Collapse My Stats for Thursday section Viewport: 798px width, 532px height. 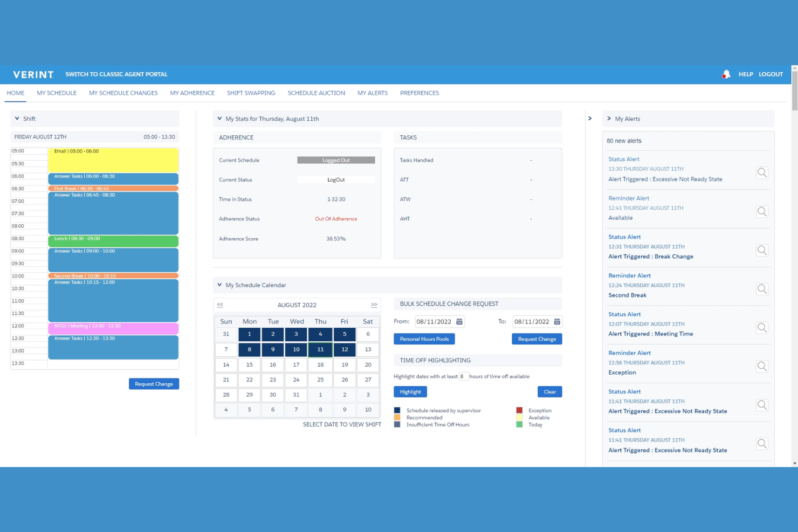[x=219, y=119]
